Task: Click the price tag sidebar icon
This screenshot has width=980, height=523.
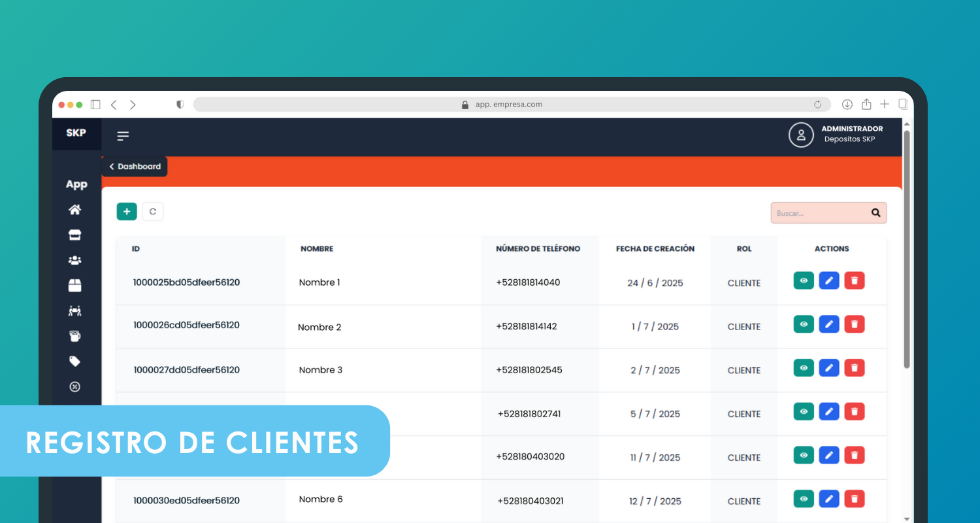Action: click(75, 362)
